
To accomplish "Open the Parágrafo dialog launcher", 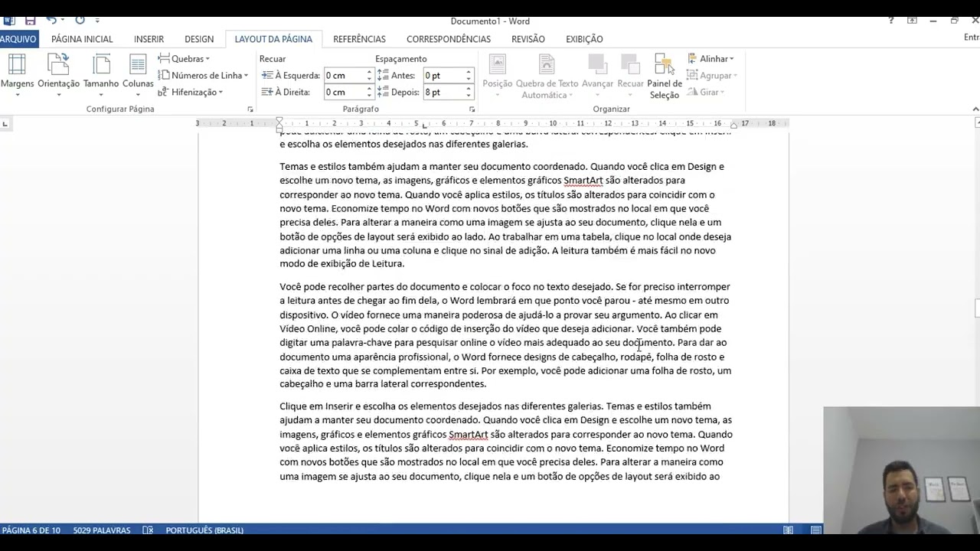I will 472,109.
